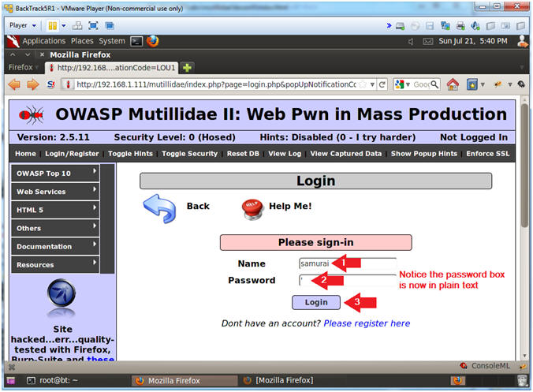Click the mail envelope icon in the top panel
533x392 pixels.
427,42
